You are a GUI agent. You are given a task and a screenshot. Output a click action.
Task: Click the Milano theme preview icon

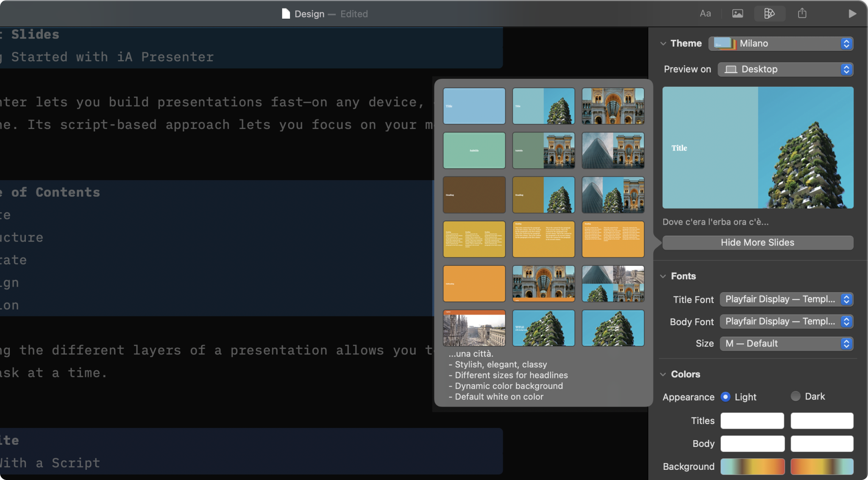pyautogui.click(x=725, y=43)
